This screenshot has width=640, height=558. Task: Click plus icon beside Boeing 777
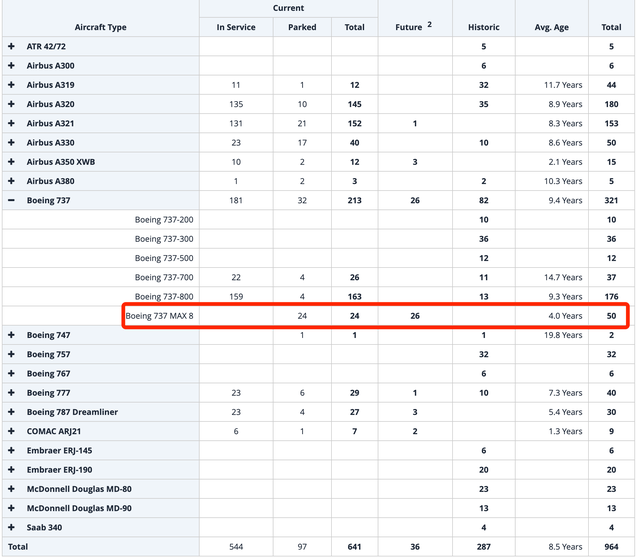point(12,393)
